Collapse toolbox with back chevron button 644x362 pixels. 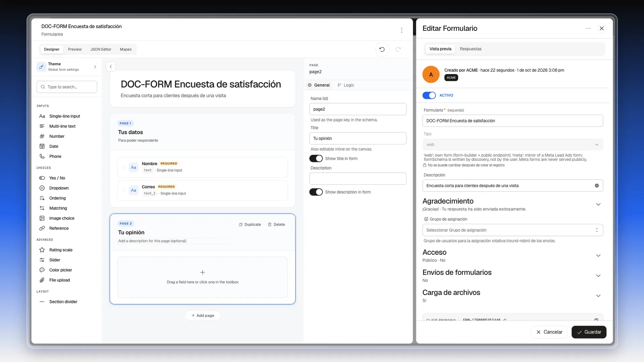click(x=111, y=66)
